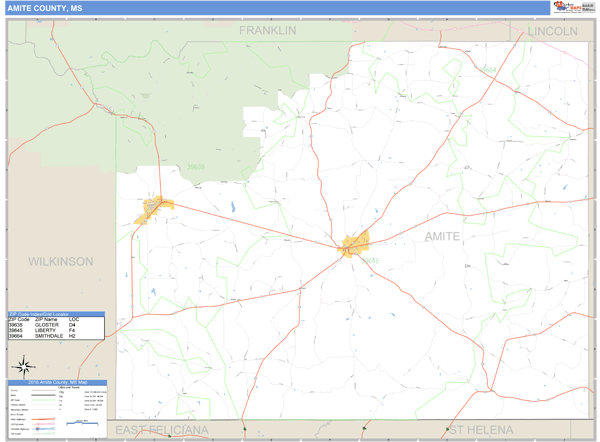Screen dimensions: 600x442
Task: Click the MarketMAPS logo in the header
Action: pyautogui.click(x=573, y=7)
